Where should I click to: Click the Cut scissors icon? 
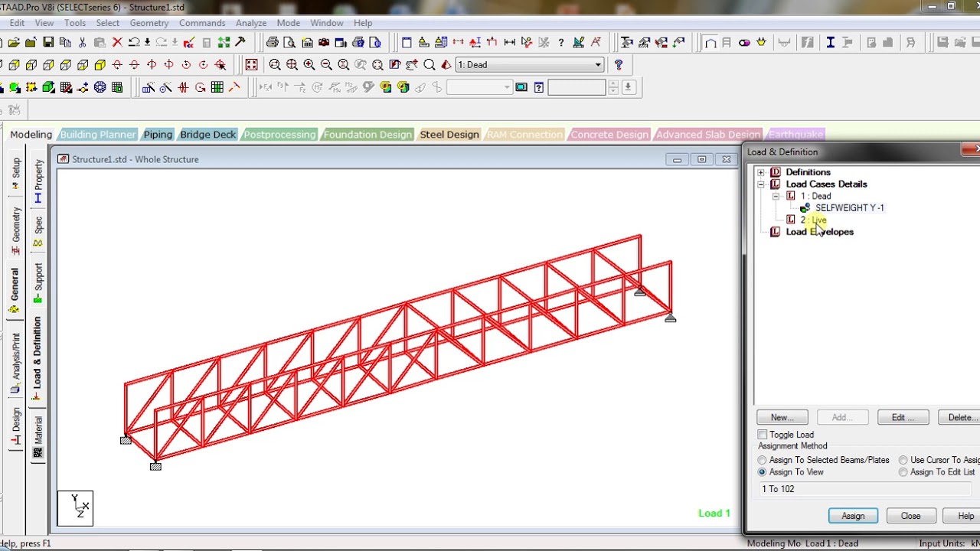(82, 42)
